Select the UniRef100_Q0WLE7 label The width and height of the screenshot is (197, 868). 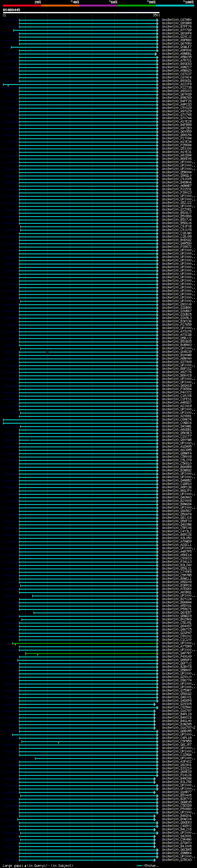point(177,47)
